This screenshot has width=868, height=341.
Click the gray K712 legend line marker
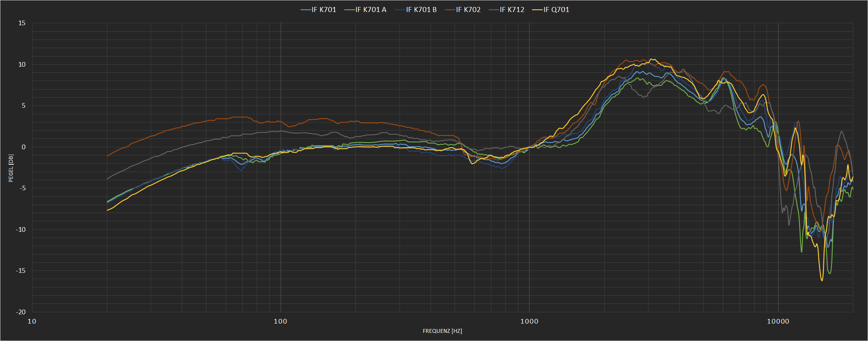[494, 10]
